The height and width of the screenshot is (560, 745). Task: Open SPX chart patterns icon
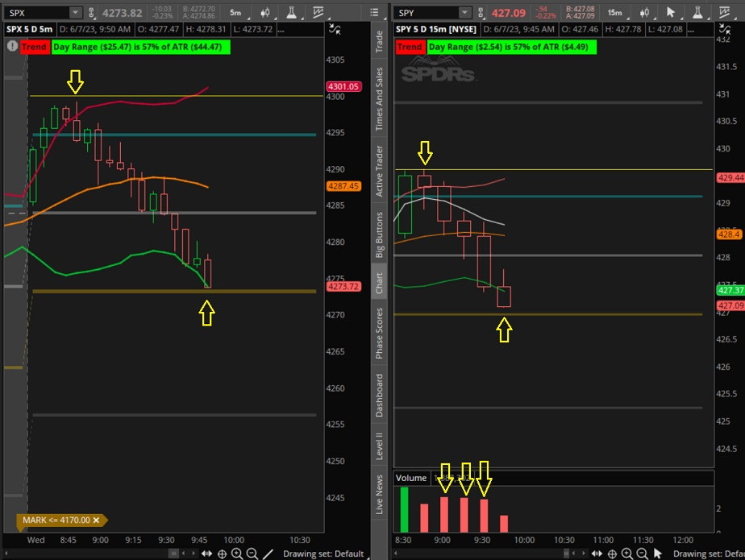tap(318, 13)
